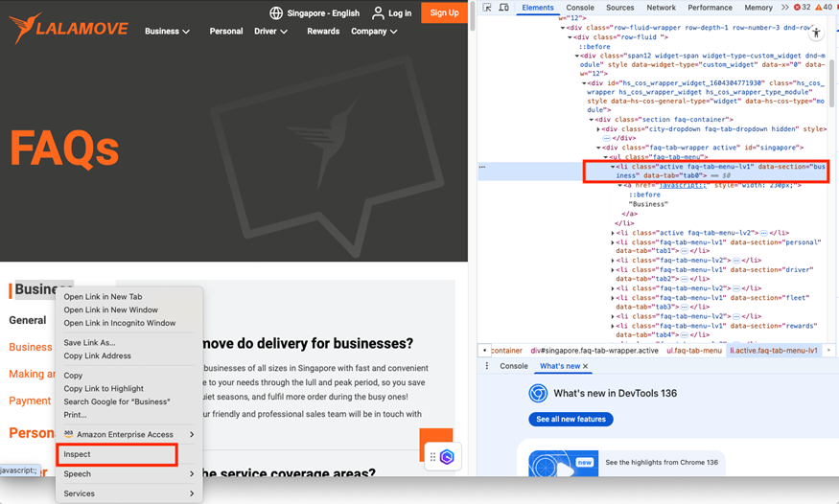Open Amazon Enterprise Access submenu
Viewport: 839px width, 504px height.
click(x=128, y=434)
